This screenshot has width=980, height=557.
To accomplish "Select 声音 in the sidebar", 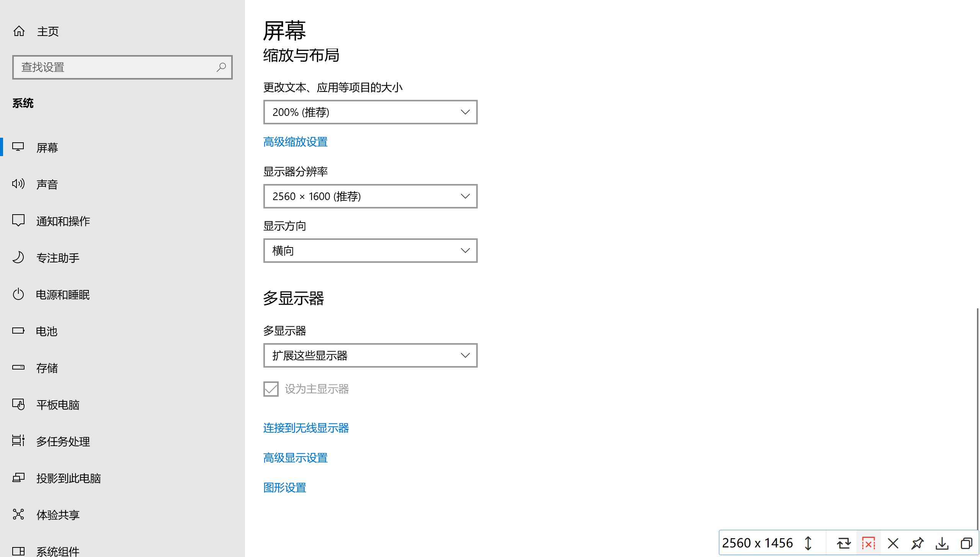I will click(47, 184).
